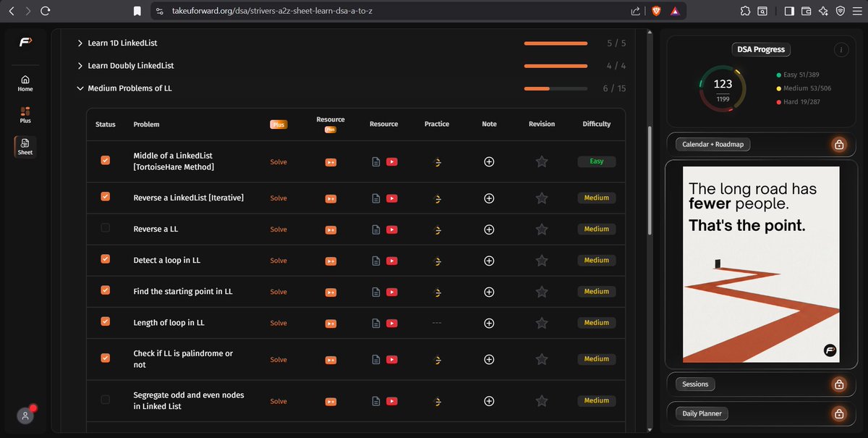Image resolution: width=868 pixels, height=438 pixels.
Task: Reload the page with the browser refresh button
Action: [x=46, y=11]
